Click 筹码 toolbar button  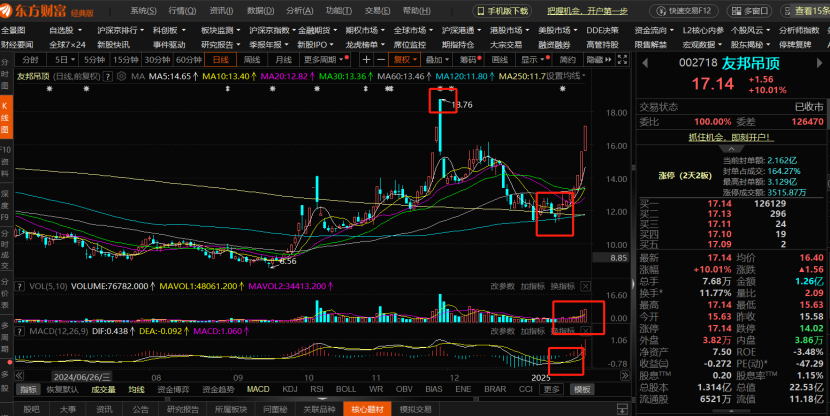(470, 60)
